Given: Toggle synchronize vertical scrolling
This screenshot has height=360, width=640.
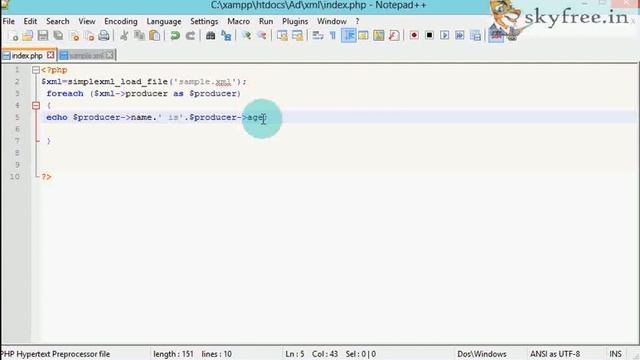Looking at the screenshot, I should click(282, 36).
